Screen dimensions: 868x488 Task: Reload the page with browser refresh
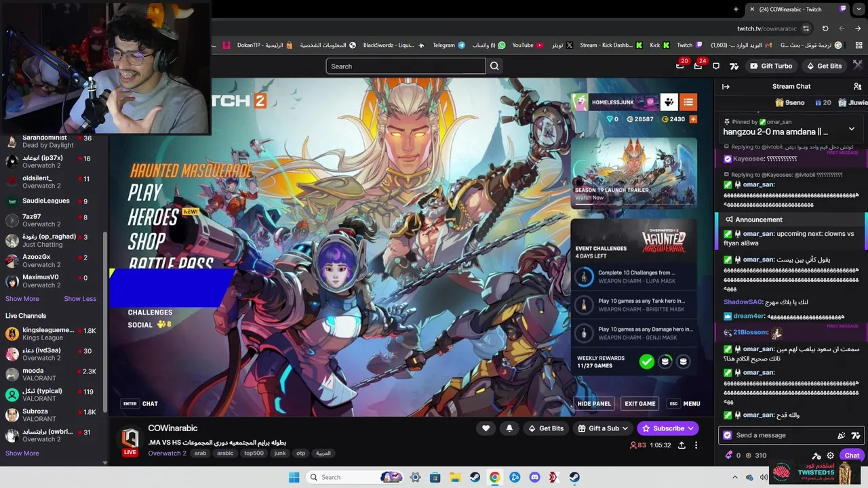[x=825, y=28]
